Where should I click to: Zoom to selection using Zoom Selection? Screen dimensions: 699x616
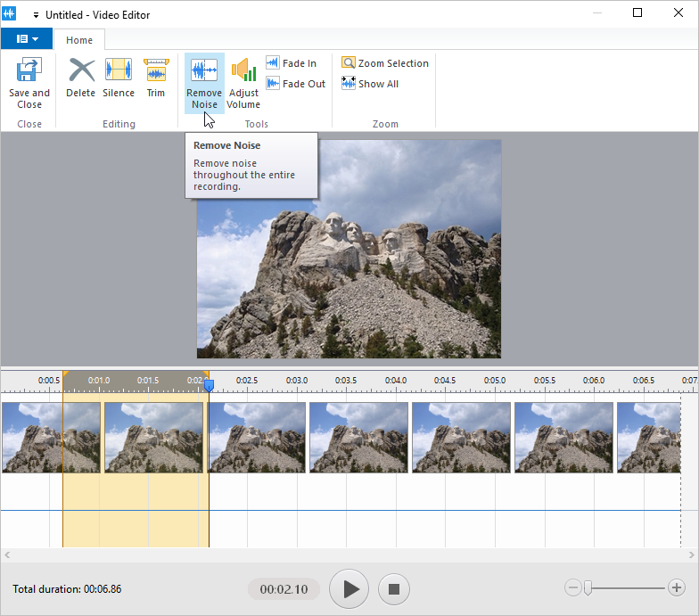(385, 62)
